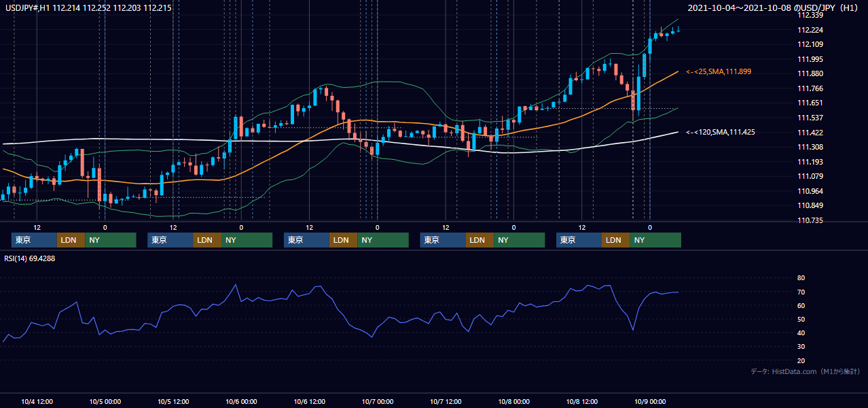Click price axis value 110.964
868x408 pixels.
click(811, 191)
